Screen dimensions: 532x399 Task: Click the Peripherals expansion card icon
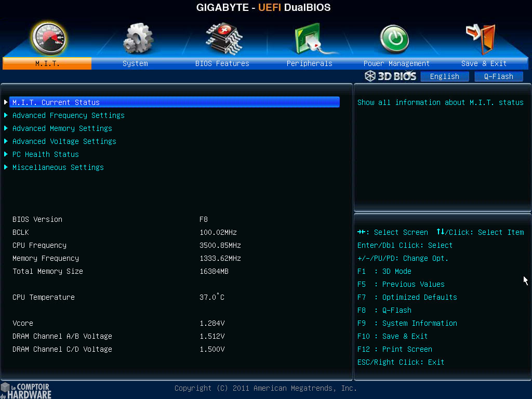point(309,39)
